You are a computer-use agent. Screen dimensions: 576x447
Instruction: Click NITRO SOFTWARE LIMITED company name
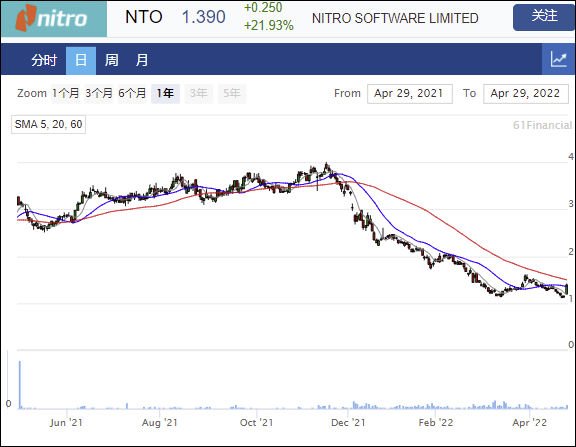tap(395, 18)
